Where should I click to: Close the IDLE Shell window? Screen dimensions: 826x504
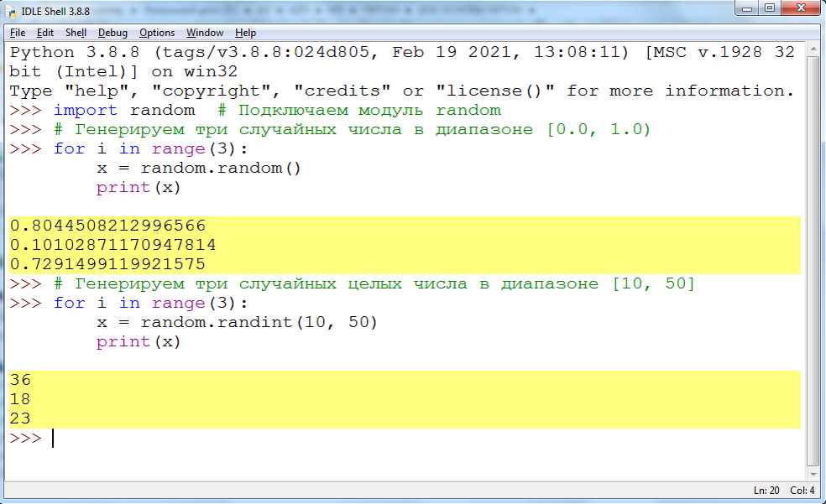click(802, 8)
